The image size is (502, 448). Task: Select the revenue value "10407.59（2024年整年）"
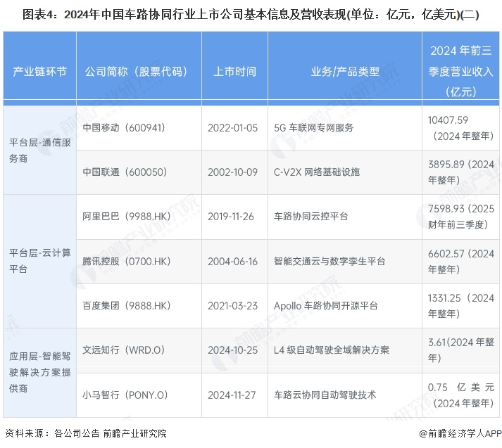tap(461, 128)
